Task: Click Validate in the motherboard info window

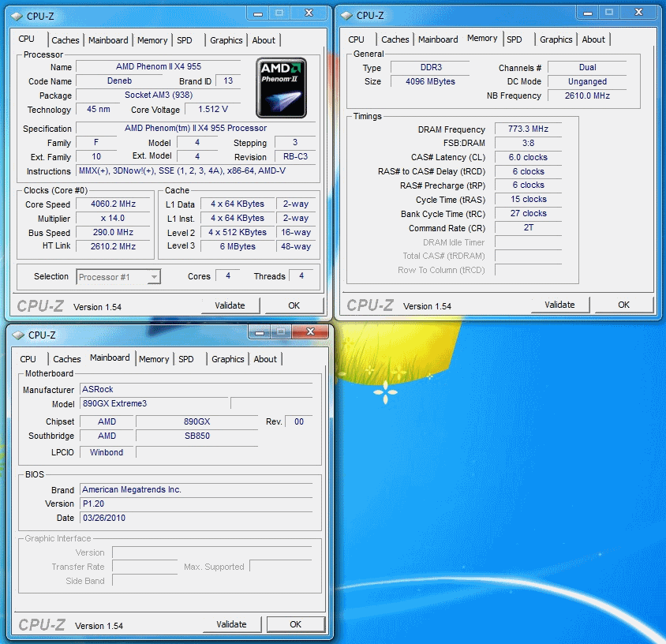Action: [x=231, y=624]
